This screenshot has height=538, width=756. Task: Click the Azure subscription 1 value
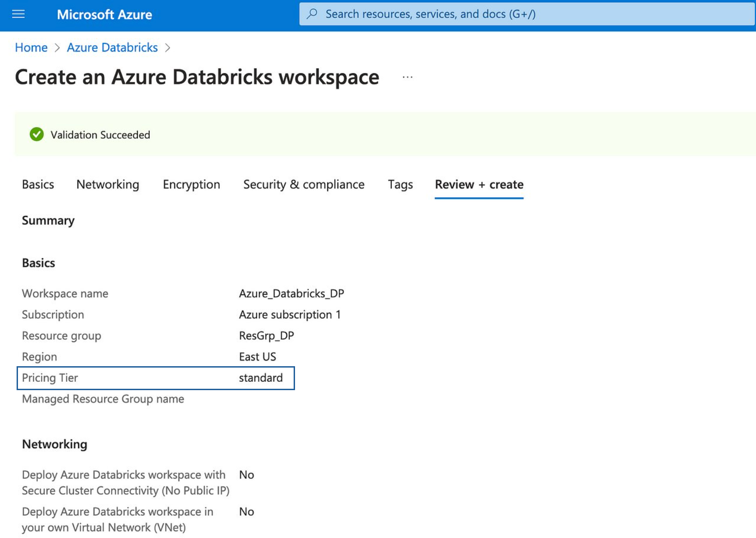[x=289, y=315]
